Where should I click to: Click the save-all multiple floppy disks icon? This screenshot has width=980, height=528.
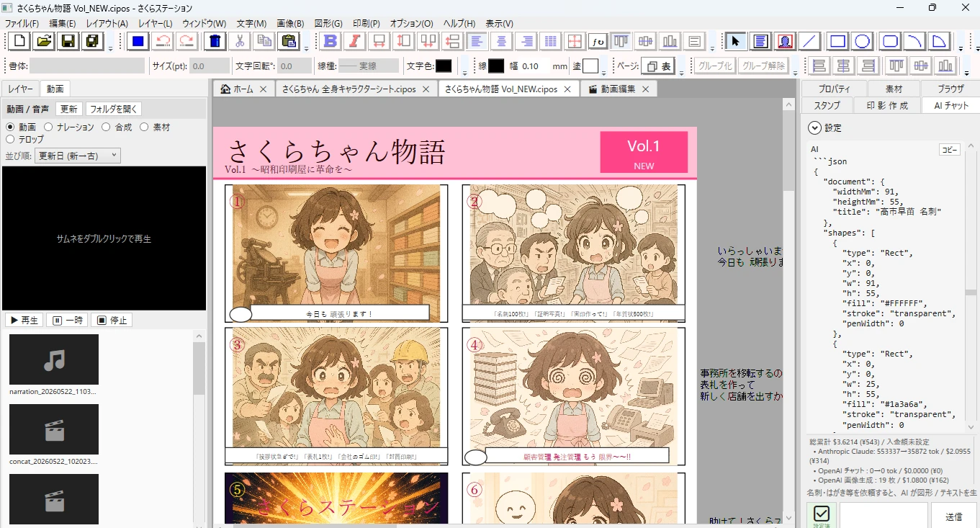92,41
